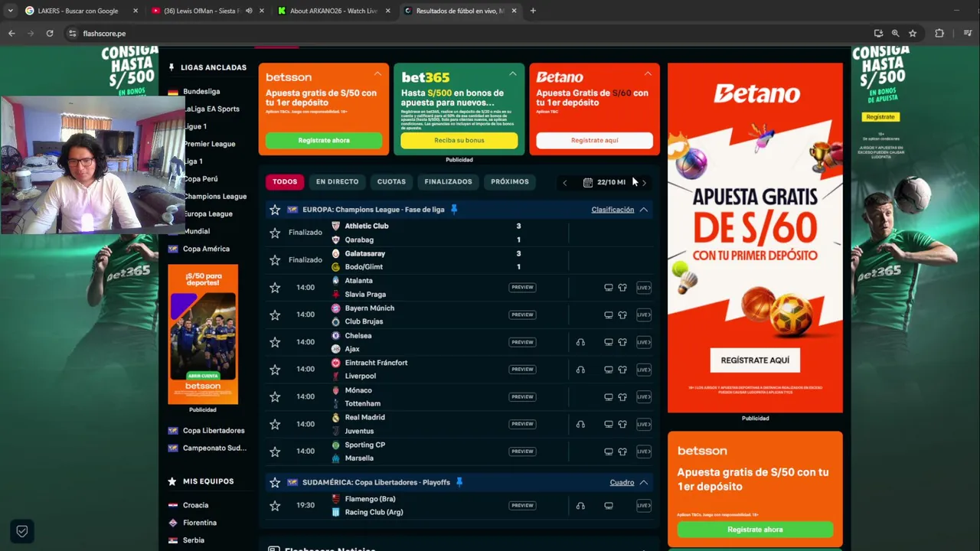Favorite the Champions League league header star
The height and width of the screenshot is (551, 980).
click(275, 210)
